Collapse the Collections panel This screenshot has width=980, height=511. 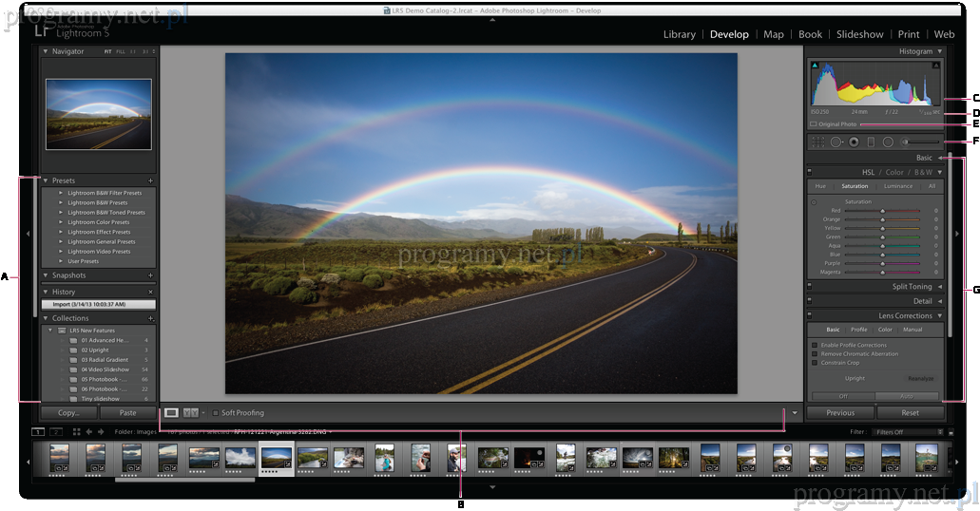tap(46, 318)
